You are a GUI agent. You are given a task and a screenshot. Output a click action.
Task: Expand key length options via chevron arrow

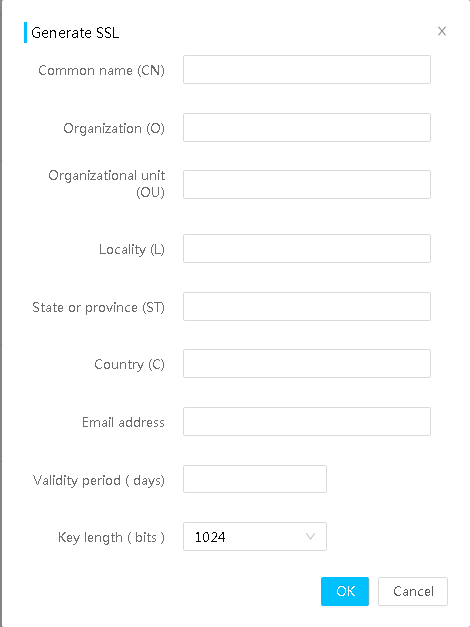coord(310,537)
